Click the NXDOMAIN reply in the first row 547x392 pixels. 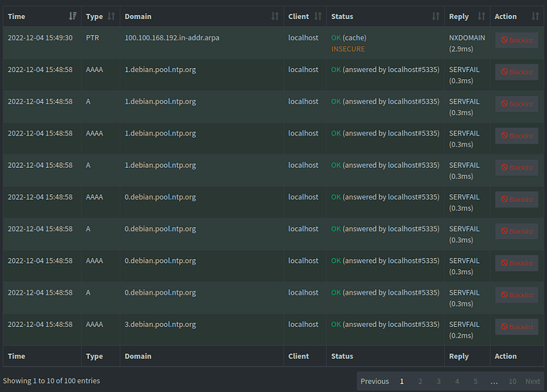[467, 37]
